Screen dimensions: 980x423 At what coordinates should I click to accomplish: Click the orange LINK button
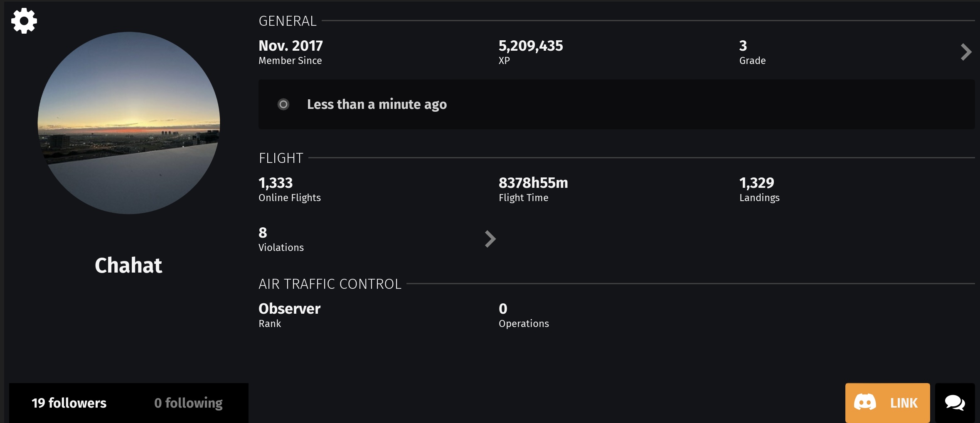pos(888,403)
